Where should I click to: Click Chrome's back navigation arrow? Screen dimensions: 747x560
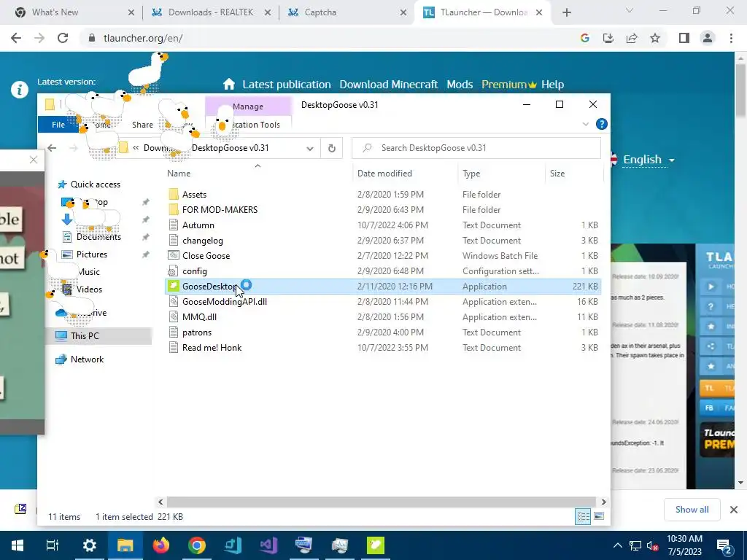(16, 38)
